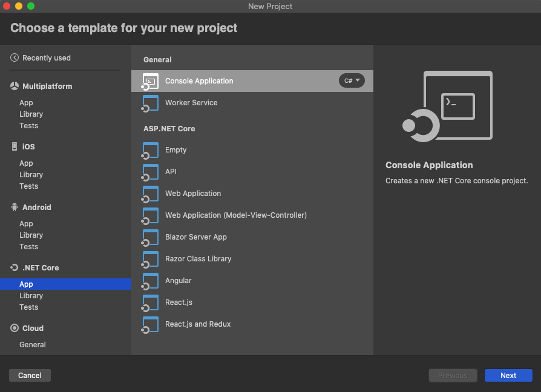Select App under Android

[x=26, y=224]
